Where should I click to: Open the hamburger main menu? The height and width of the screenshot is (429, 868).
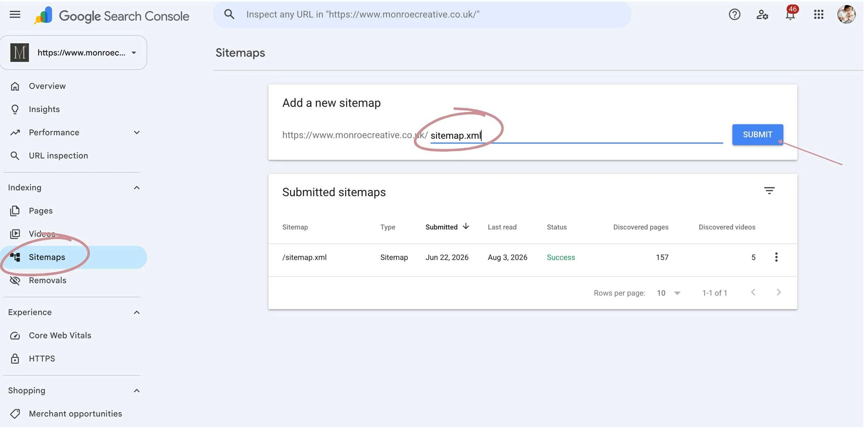tap(15, 15)
